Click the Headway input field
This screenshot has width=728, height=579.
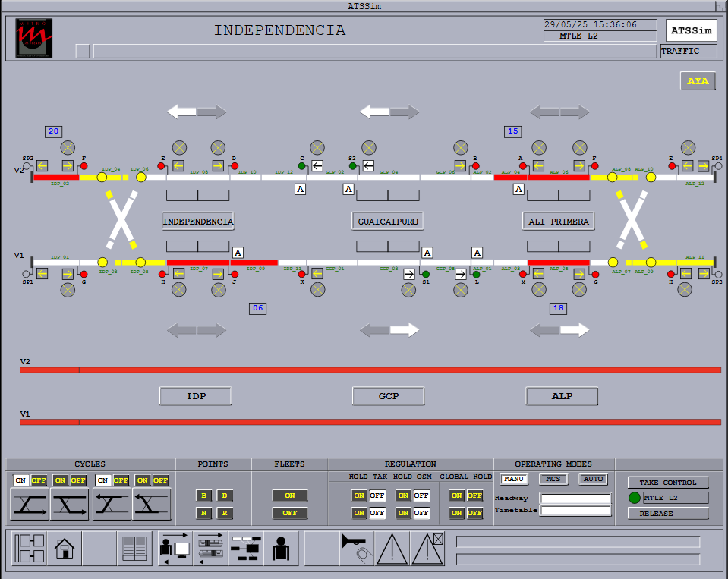[575, 499]
